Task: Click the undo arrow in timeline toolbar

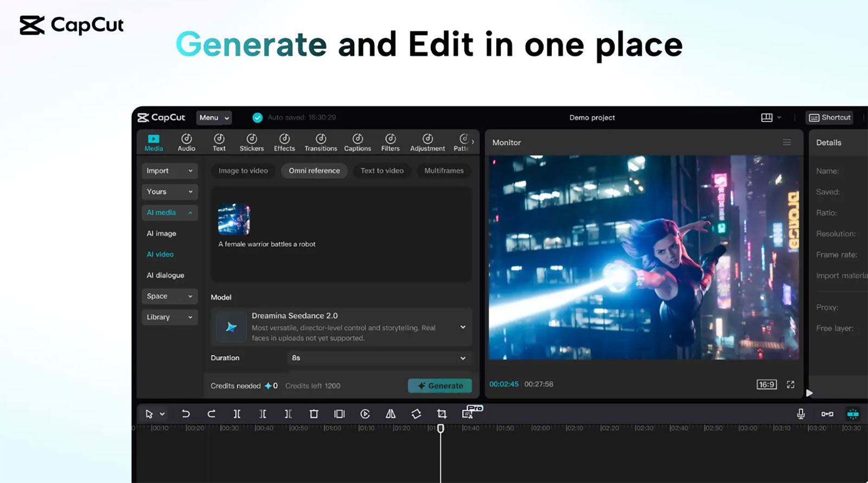Action: pyautogui.click(x=186, y=414)
